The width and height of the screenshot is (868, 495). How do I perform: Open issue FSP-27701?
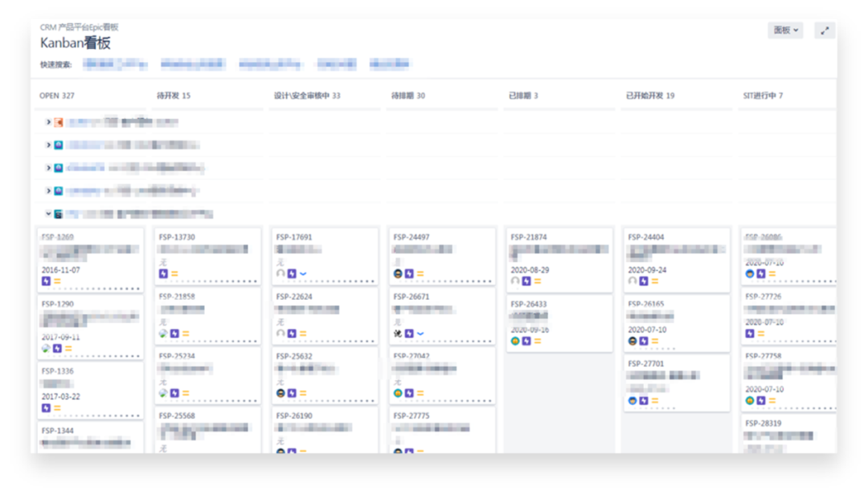646,364
